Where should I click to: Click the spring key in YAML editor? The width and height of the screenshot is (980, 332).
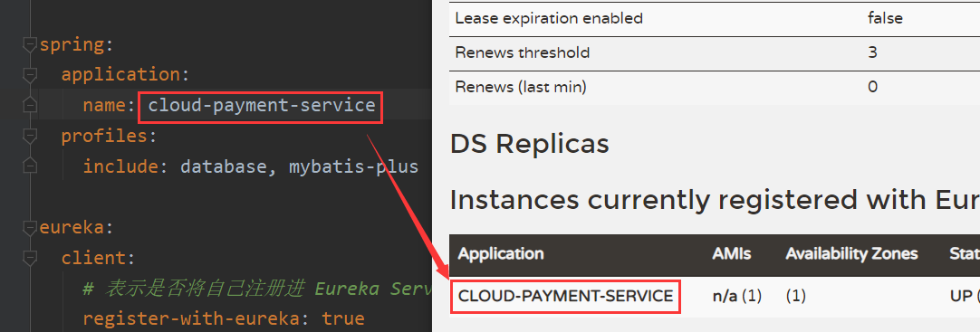click(x=72, y=45)
